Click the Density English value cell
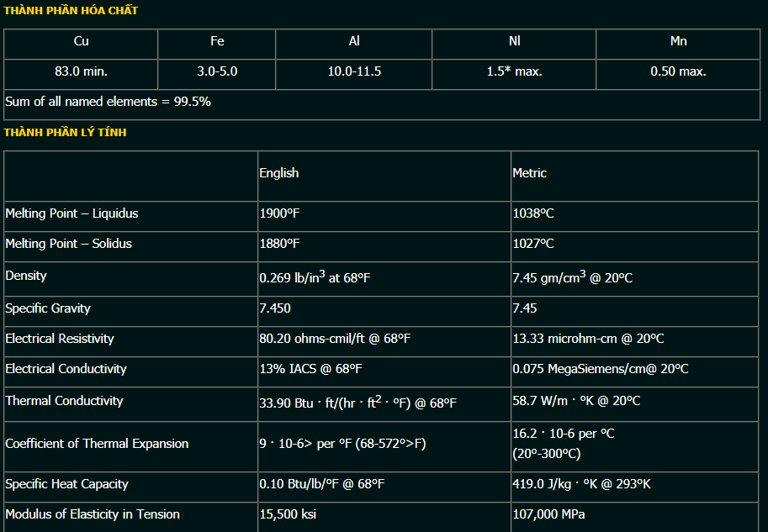The width and height of the screenshot is (768, 532). click(314, 277)
